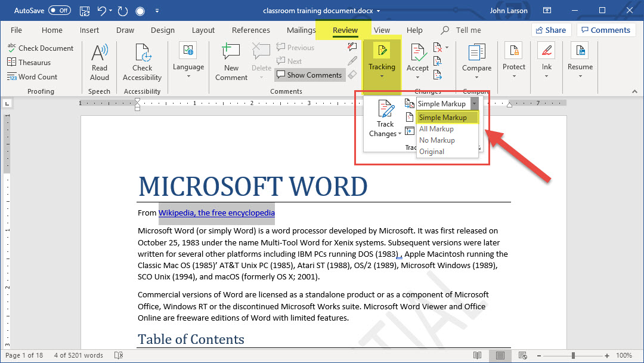This screenshot has height=363, width=644.
Task: Open the Wikipedia, the free encyclopedia link
Action: [216, 213]
